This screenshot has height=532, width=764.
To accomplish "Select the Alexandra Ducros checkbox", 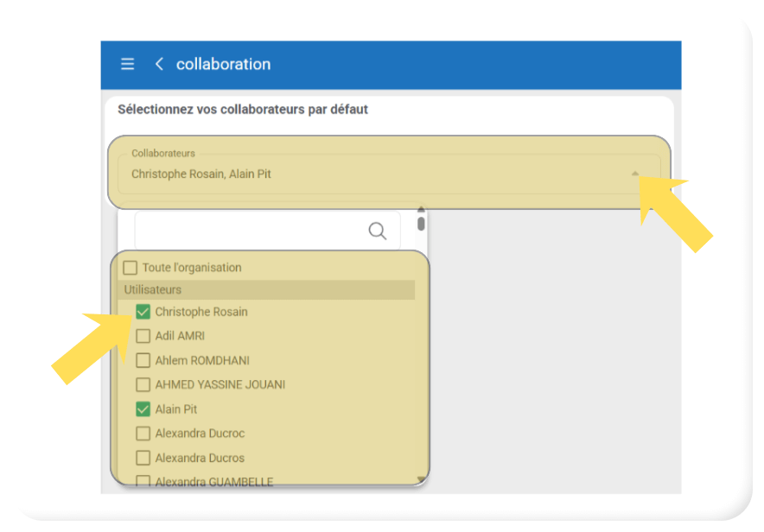I will coord(143,458).
